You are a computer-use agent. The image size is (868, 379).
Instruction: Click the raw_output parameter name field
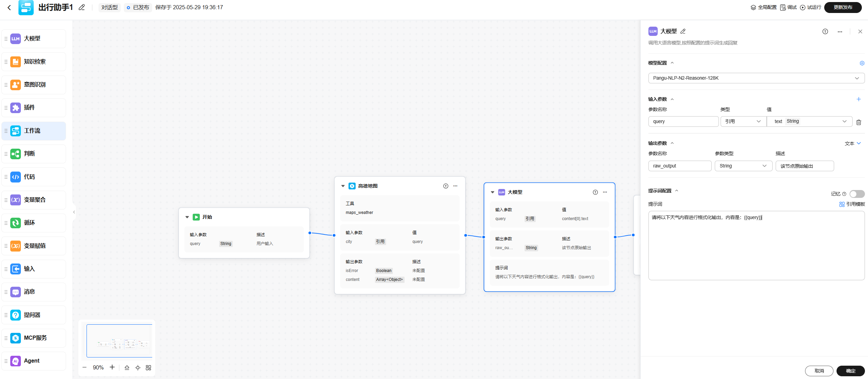click(x=680, y=166)
